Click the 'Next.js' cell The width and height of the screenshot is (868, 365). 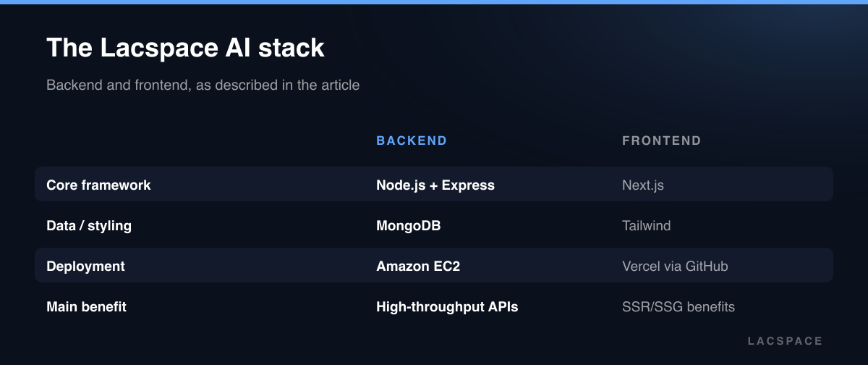click(x=643, y=185)
